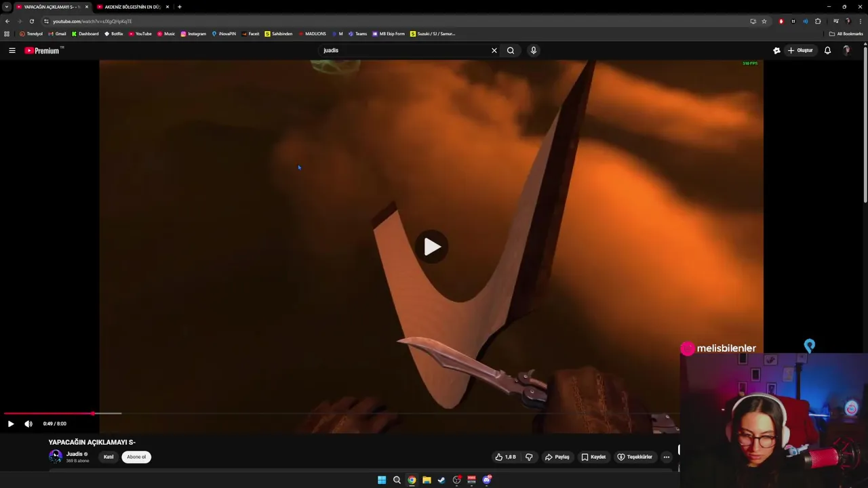Click the address bar URL

tap(92, 21)
